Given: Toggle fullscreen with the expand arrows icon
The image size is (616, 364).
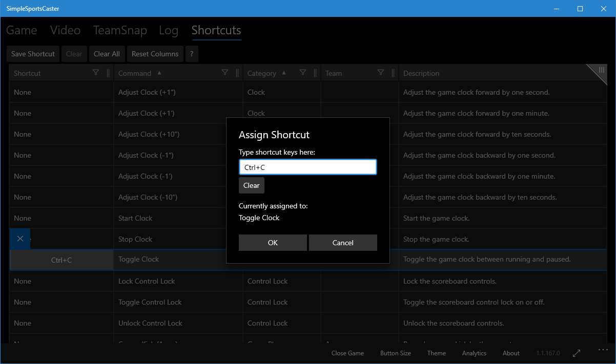Looking at the screenshot, I should click(577, 353).
